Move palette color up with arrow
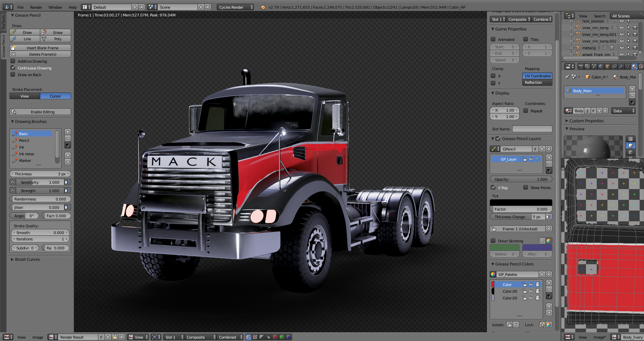This screenshot has width=644, height=341. (x=549, y=306)
